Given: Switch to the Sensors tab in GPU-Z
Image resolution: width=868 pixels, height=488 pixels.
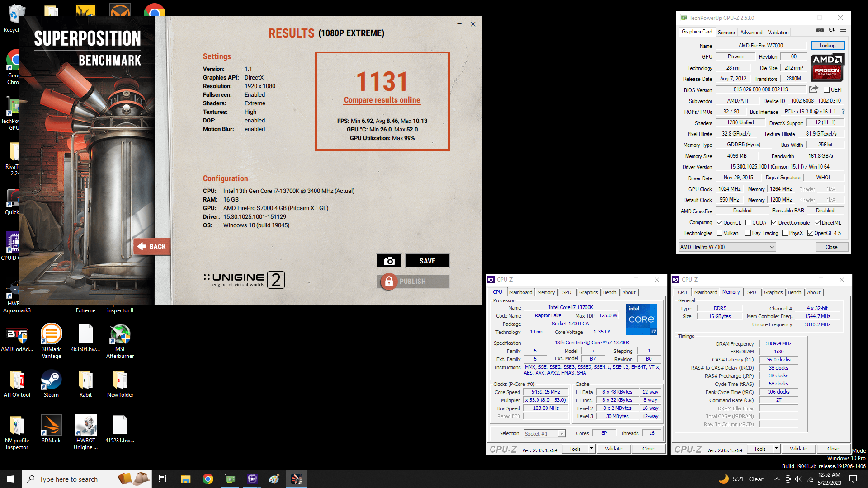Looking at the screenshot, I should (726, 33).
